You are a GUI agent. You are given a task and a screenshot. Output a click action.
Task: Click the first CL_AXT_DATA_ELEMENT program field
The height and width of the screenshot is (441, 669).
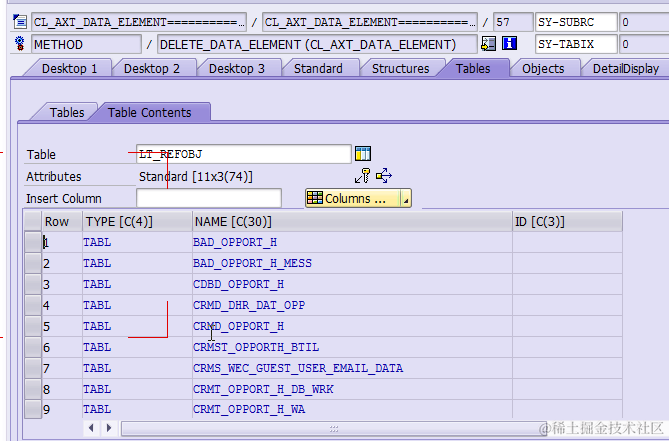(x=139, y=22)
